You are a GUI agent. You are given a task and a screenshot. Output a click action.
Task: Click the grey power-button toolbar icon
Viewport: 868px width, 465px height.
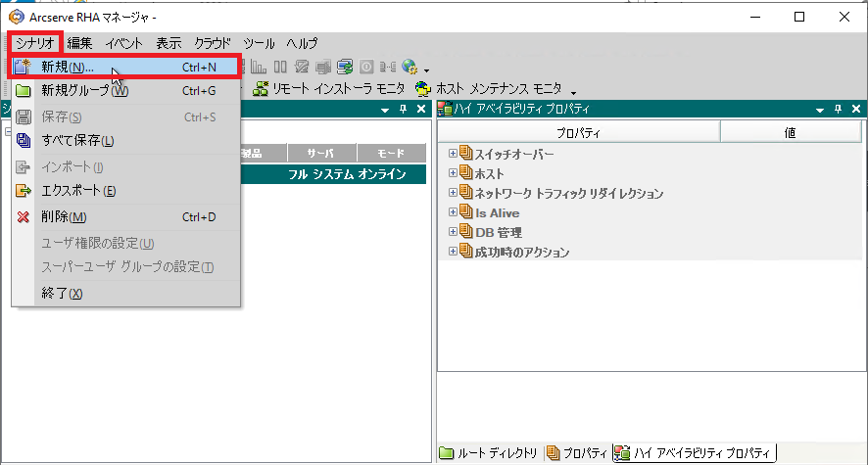tap(366, 67)
